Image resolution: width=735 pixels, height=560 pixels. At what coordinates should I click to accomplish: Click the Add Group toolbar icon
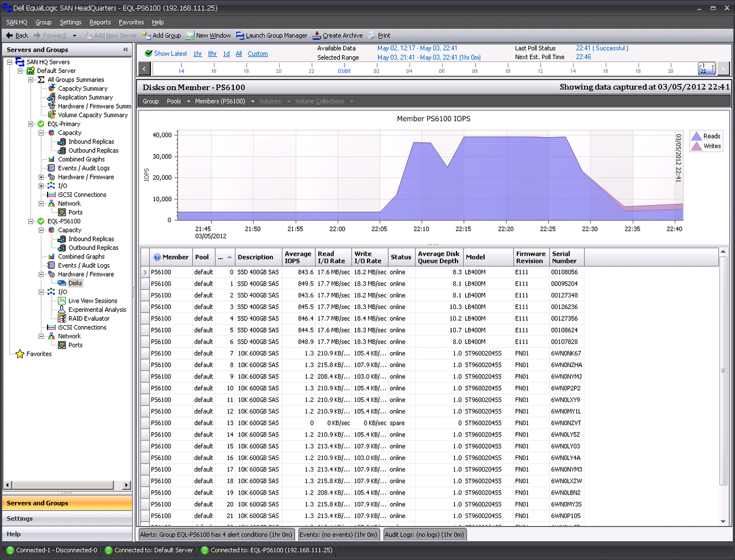[146, 36]
